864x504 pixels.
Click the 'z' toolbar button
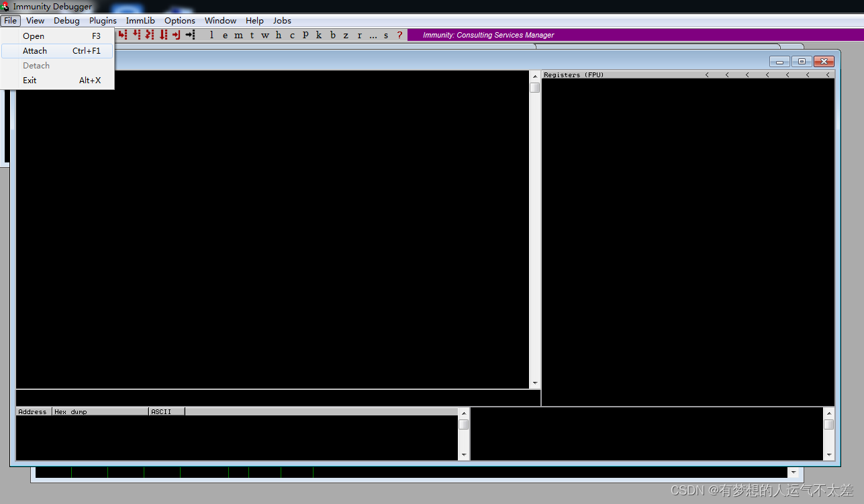pos(346,35)
